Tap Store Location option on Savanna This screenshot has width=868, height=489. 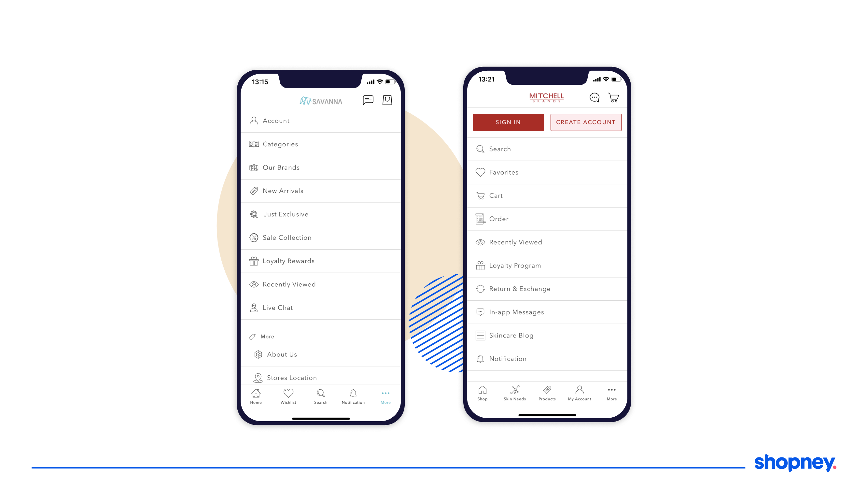291,378
